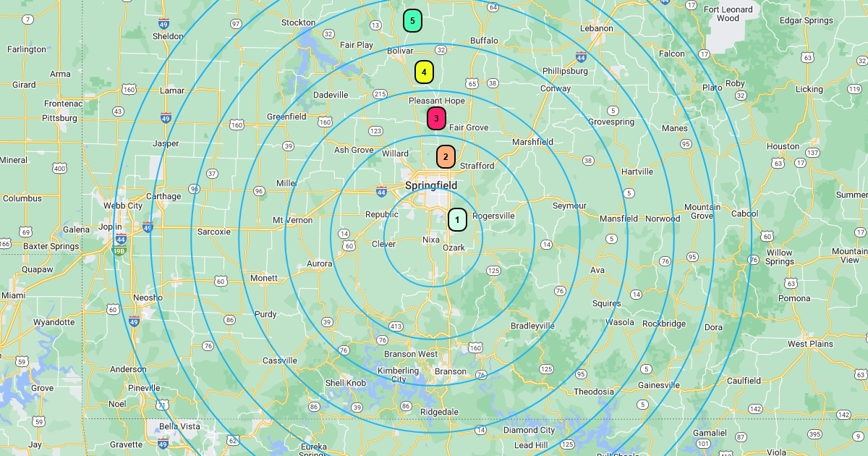
Task: Click the I-44 shield near Phillipsburg
Action: tap(582, 56)
